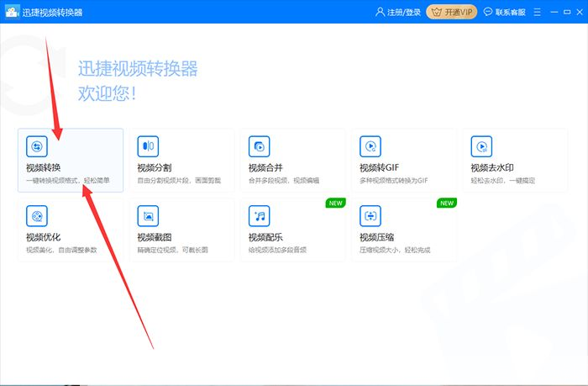Maximize the converter window
588x386 pixels.
click(567, 13)
